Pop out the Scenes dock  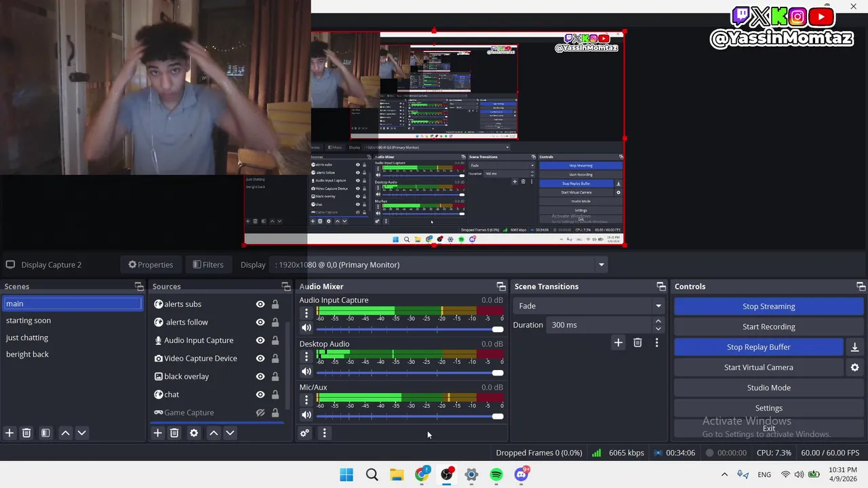tap(139, 287)
